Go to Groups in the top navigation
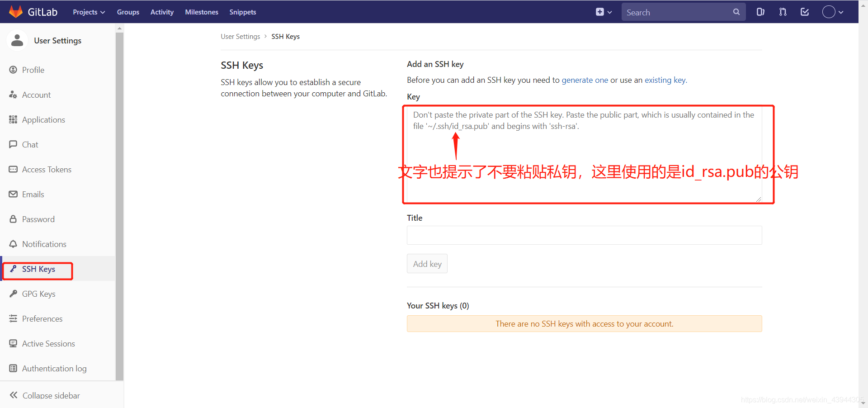Screen dimensions: 868x408 tap(128, 12)
